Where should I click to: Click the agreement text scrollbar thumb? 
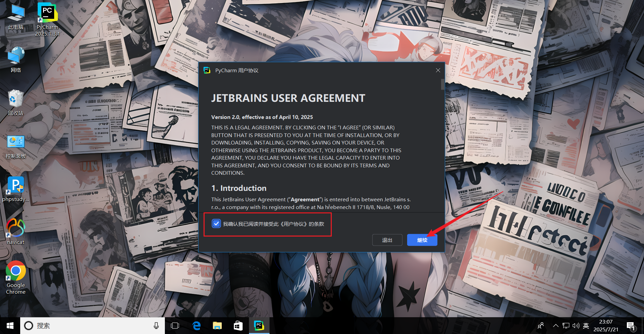pyautogui.click(x=442, y=84)
